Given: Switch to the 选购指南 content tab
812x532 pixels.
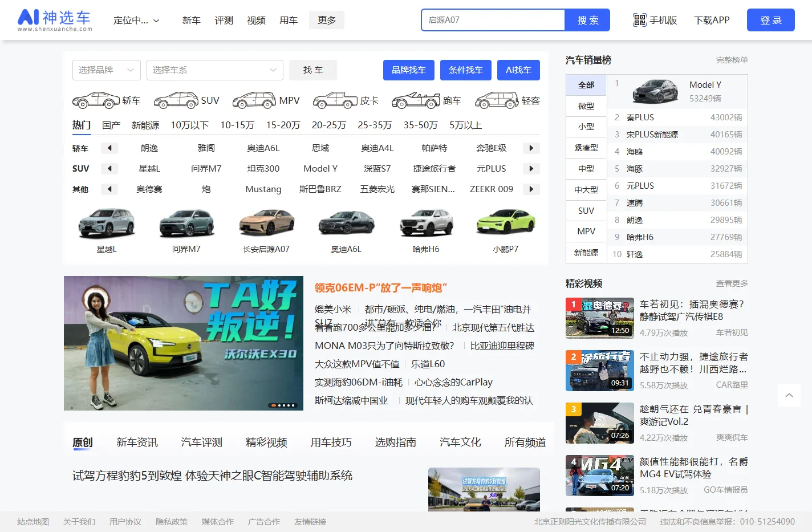Looking at the screenshot, I should (x=396, y=442).
